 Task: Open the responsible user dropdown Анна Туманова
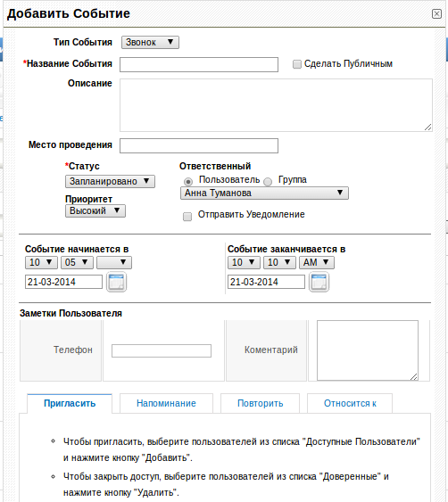click(264, 193)
